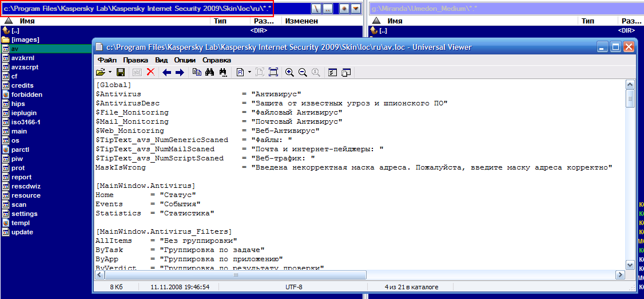The image size is (644, 299).
Task: Go to the previous file with left arrow
Action: (x=167, y=72)
